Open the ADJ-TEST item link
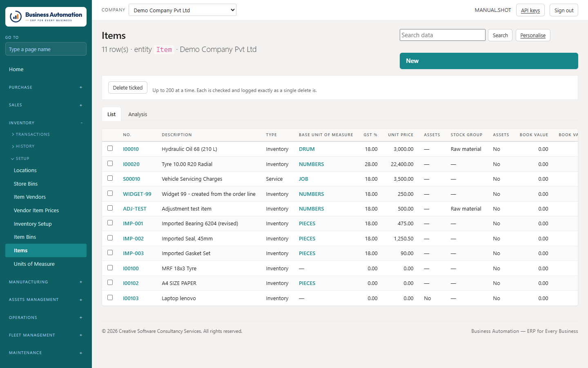 click(x=135, y=209)
